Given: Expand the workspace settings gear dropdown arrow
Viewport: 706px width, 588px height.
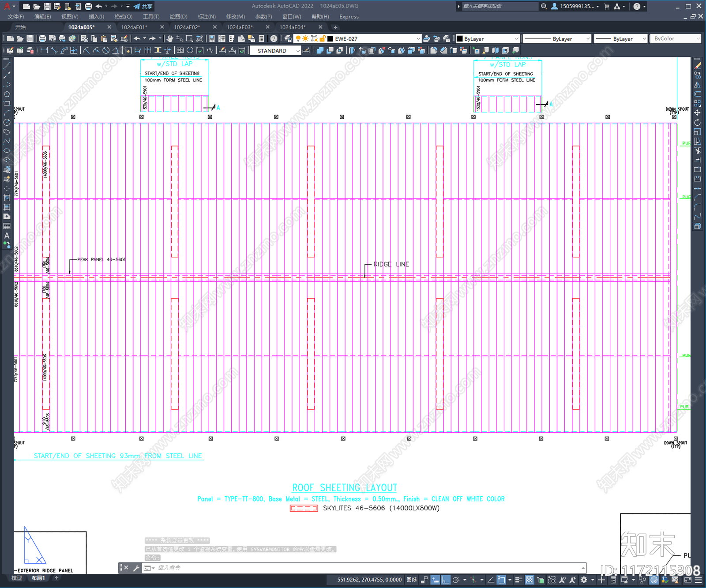Looking at the screenshot, I should 593,580.
